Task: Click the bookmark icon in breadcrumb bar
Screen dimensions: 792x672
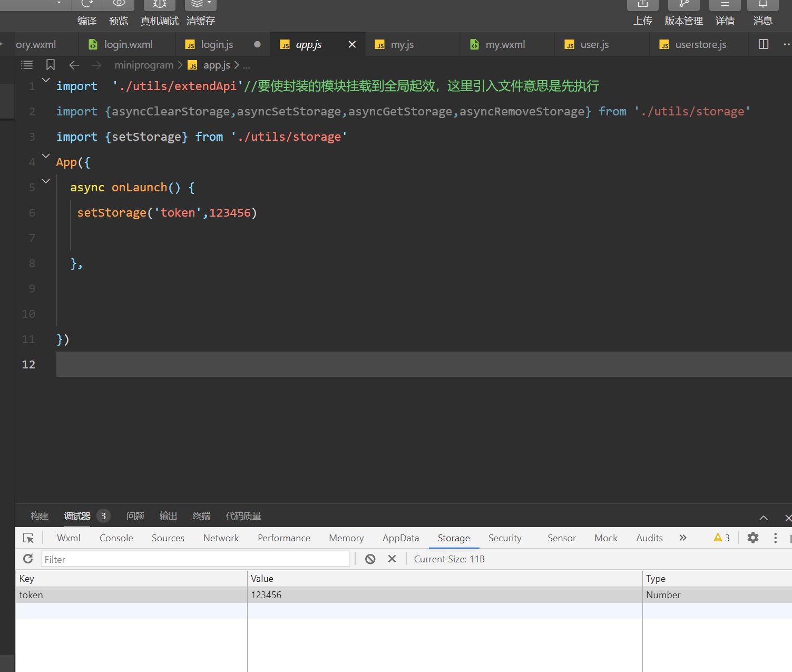Action: pos(51,65)
